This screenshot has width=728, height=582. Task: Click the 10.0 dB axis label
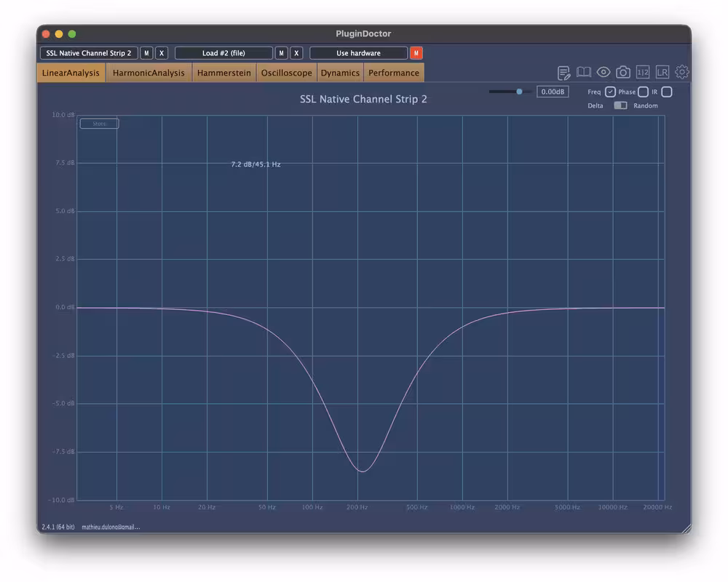(63, 115)
